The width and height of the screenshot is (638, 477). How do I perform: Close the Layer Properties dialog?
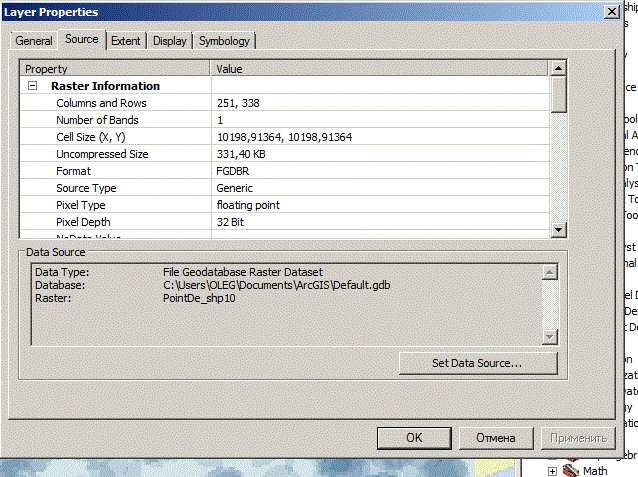tap(612, 11)
